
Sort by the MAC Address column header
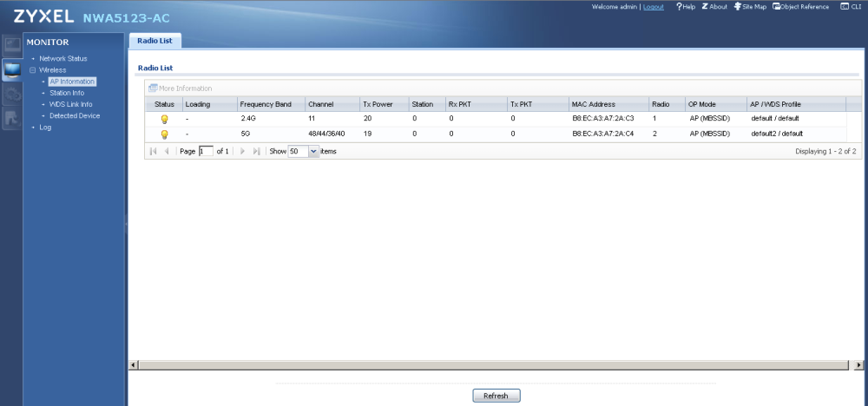pos(609,104)
